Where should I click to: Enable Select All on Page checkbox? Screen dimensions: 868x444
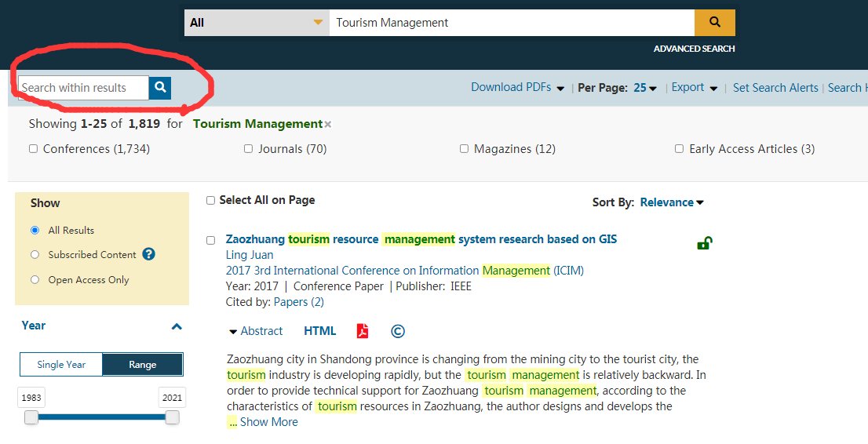tap(210, 201)
